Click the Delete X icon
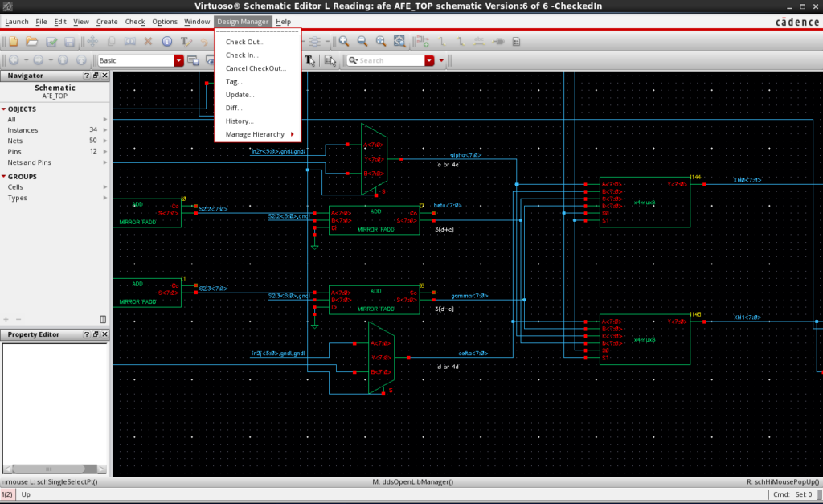Viewport: 823px width, 504px height. click(x=148, y=42)
